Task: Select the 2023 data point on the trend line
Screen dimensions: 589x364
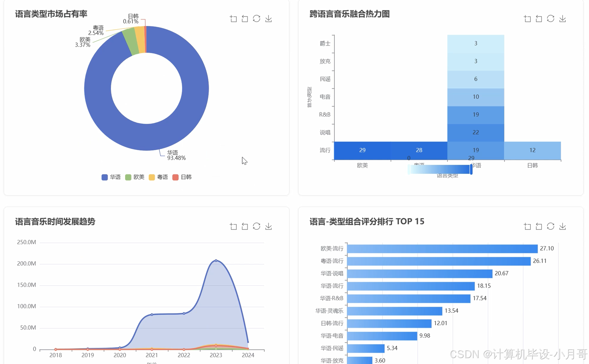Action: [x=216, y=261]
